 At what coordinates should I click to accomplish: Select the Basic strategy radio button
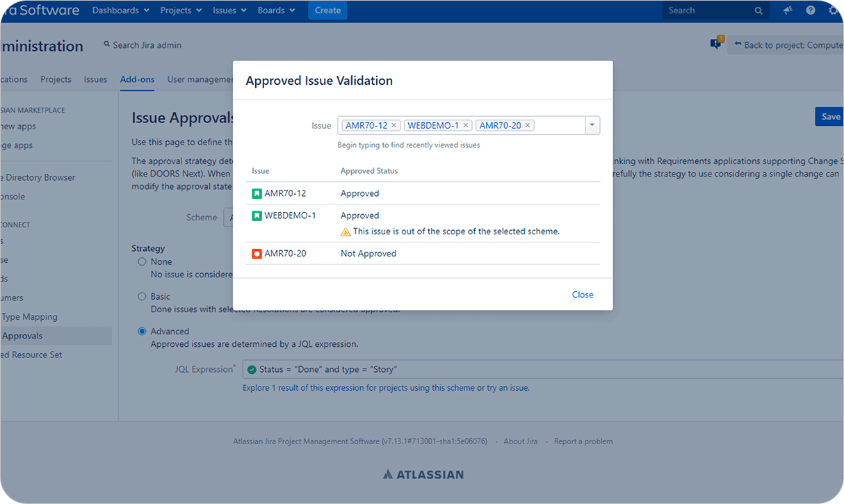pyautogui.click(x=142, y=296)
